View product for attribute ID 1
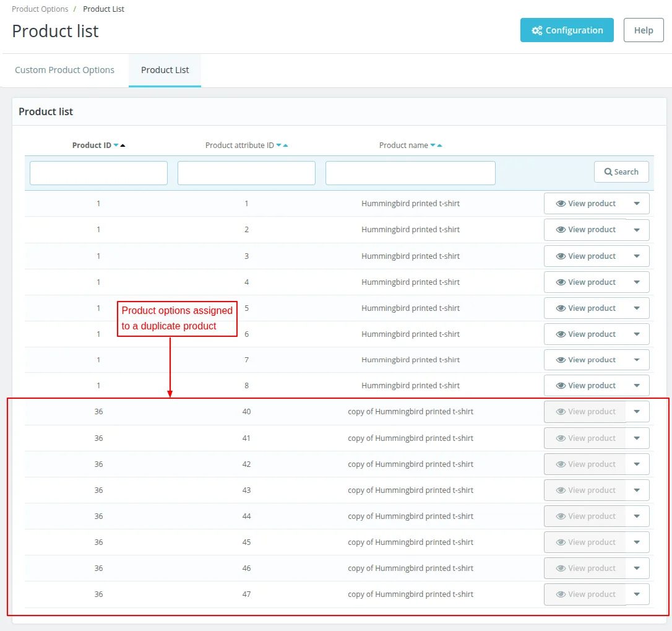The image size is (672, 631). (585, 204)
